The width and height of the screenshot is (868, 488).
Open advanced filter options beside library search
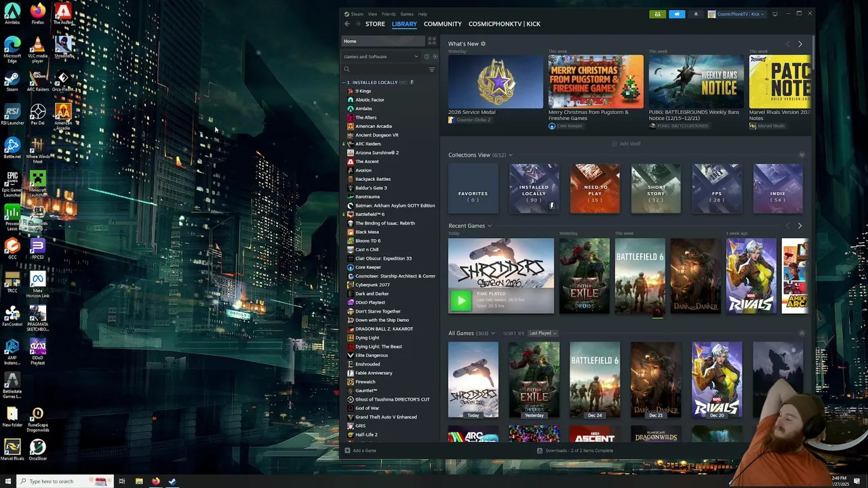tap(432, 69)
